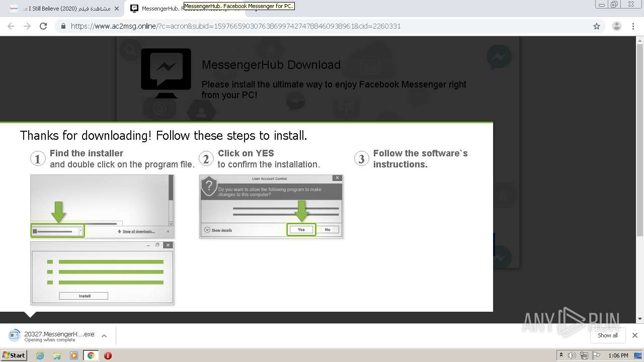Click the 1:06 PM taskbar clock

click(618, 355)
